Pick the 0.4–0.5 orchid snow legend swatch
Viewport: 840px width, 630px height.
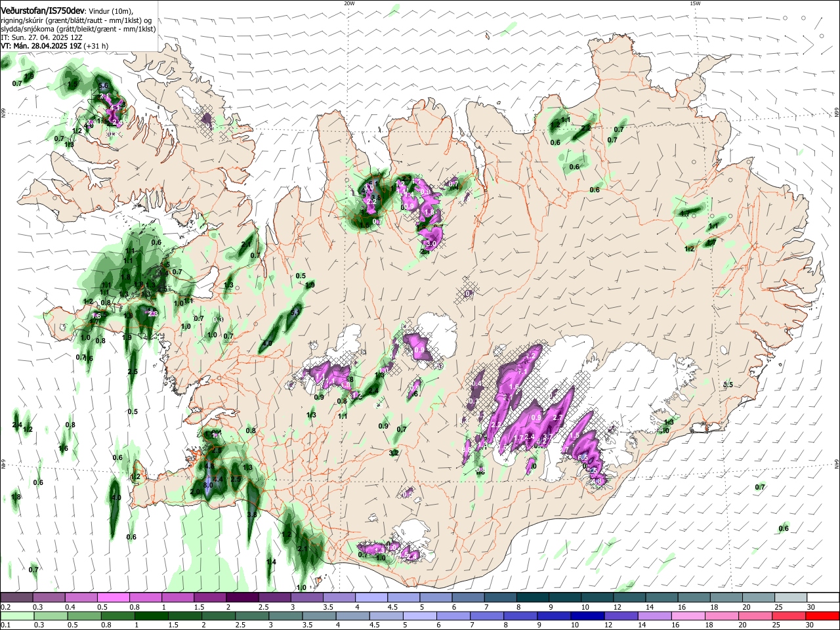(81, 598)
